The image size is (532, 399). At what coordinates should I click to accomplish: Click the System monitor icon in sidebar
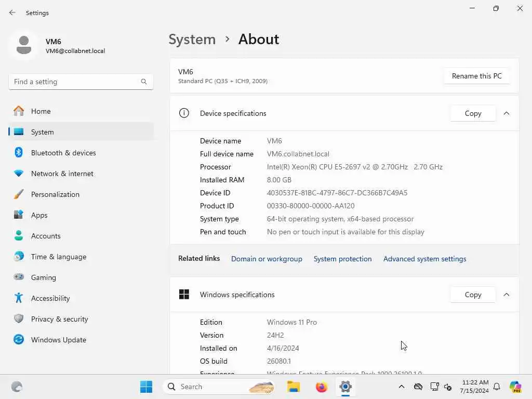(19, 131)
